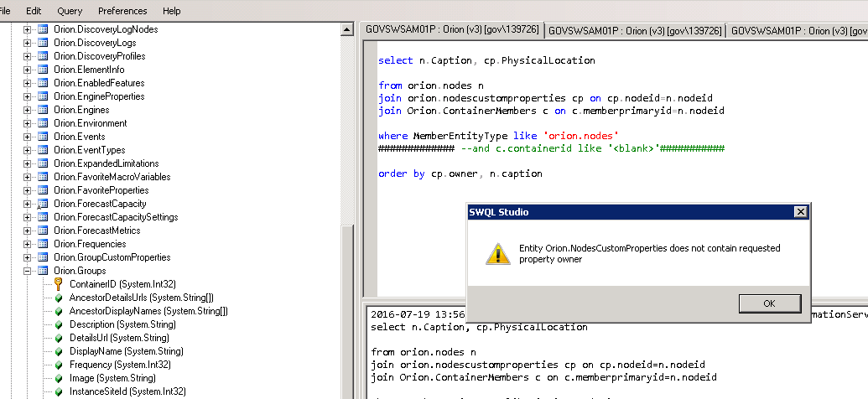Viewport: 868px width, 399px height.
Task: Select the Orion.EnabledFeatures tree item
Action: click(x=99, y=83)
